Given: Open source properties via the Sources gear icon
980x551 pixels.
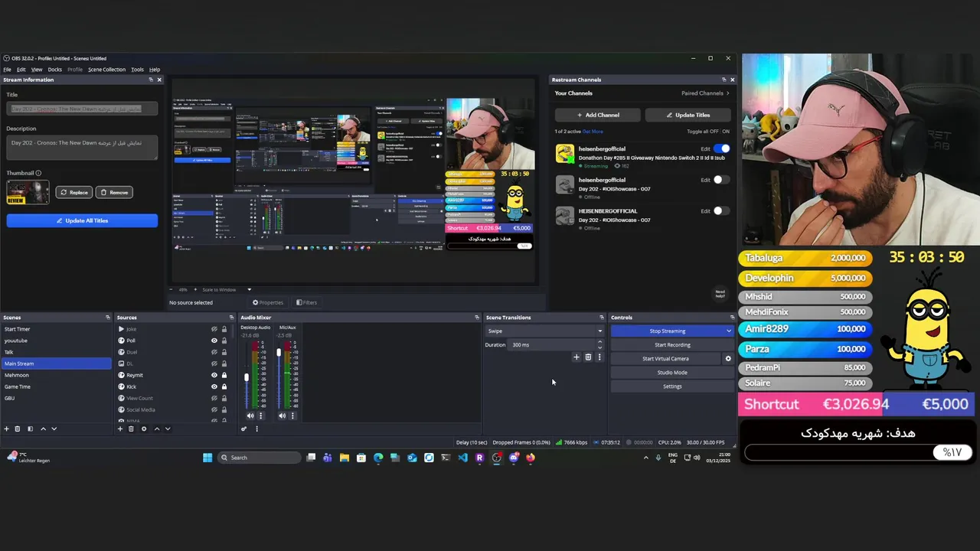Looking at the screenshot, I should click(144, 429).
